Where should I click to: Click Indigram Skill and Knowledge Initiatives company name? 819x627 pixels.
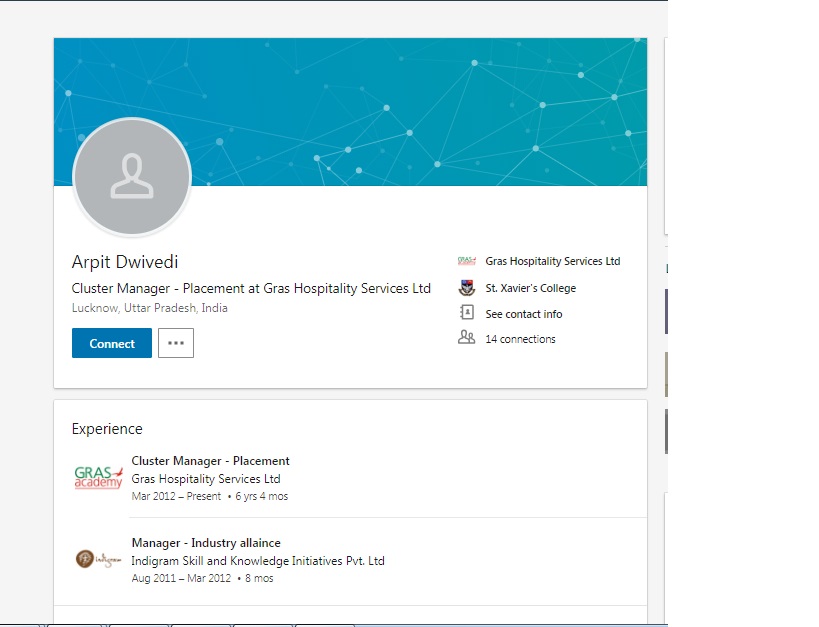257,561
